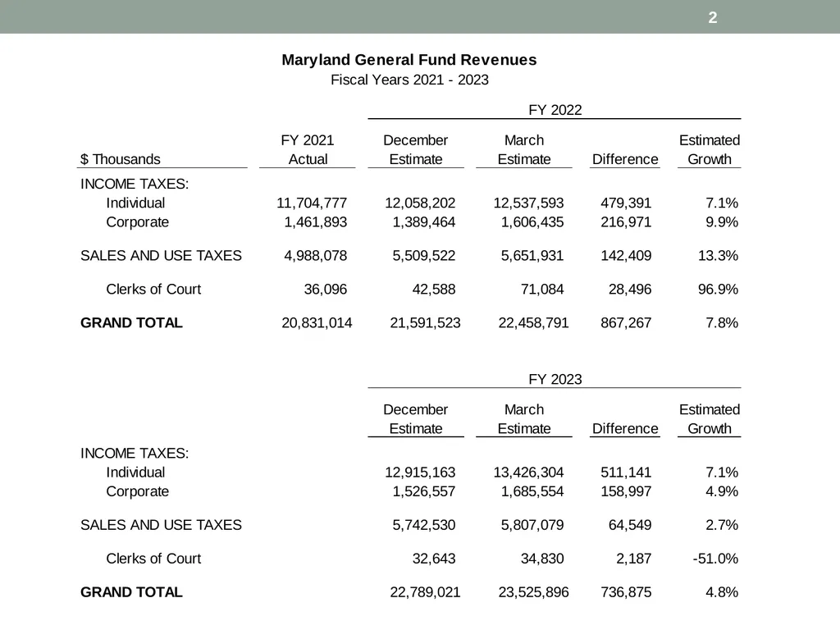Select the value 5,509,522
Screen dimensions: 840x630
click(424, 256)
